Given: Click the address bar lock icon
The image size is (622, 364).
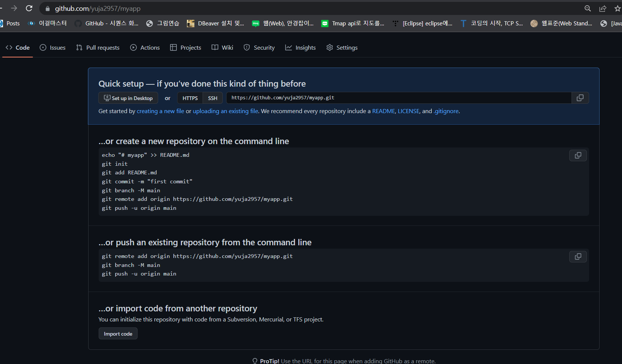Looking at the screenshot, I should coord(47,9).
